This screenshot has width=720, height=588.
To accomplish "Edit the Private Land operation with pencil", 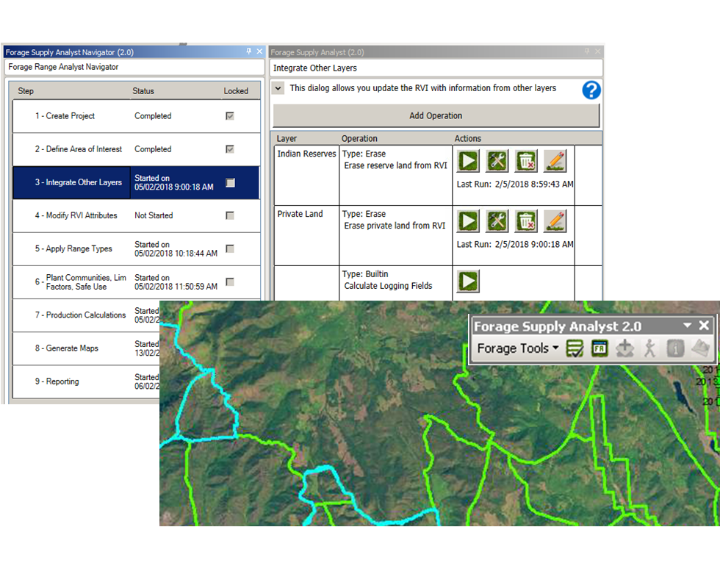I will (555, 221).
